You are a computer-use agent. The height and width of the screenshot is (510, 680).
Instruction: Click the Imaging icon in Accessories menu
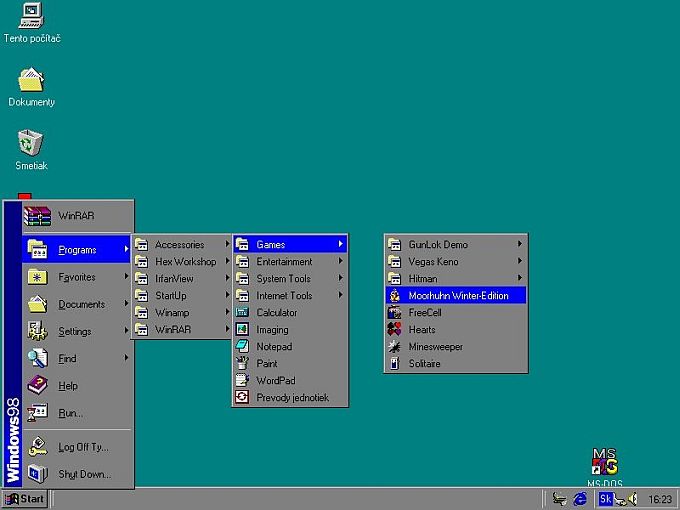click(242, 330)
